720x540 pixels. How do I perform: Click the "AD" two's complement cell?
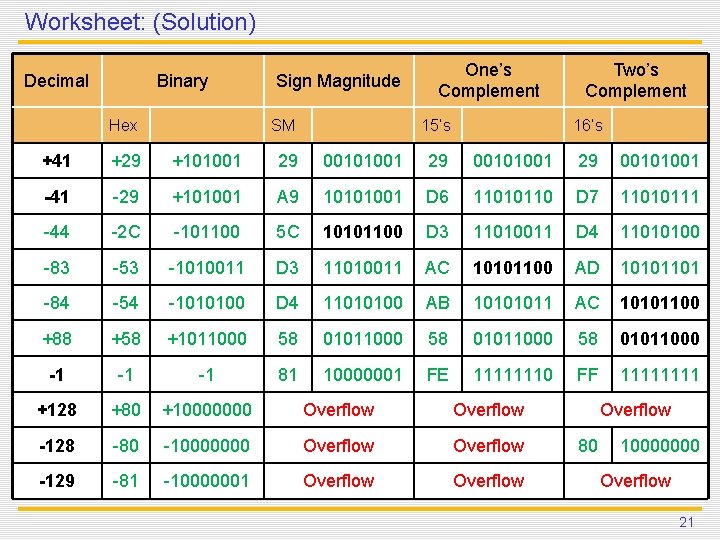(588, 267)
